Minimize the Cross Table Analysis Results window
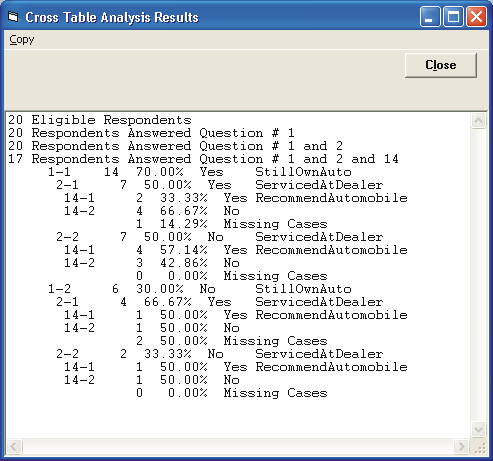Screen dimensions: 493x461 click(430, 16)
